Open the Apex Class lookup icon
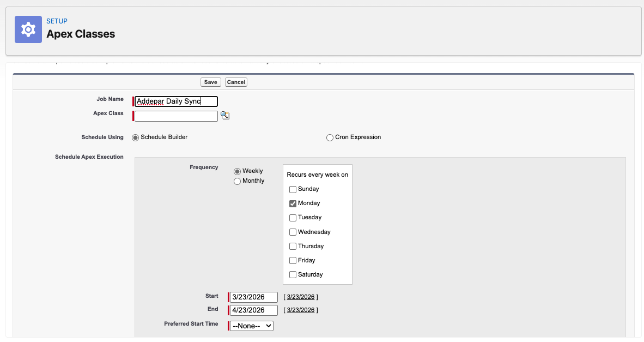The image size is (644, 342). [x=225, y=116]
